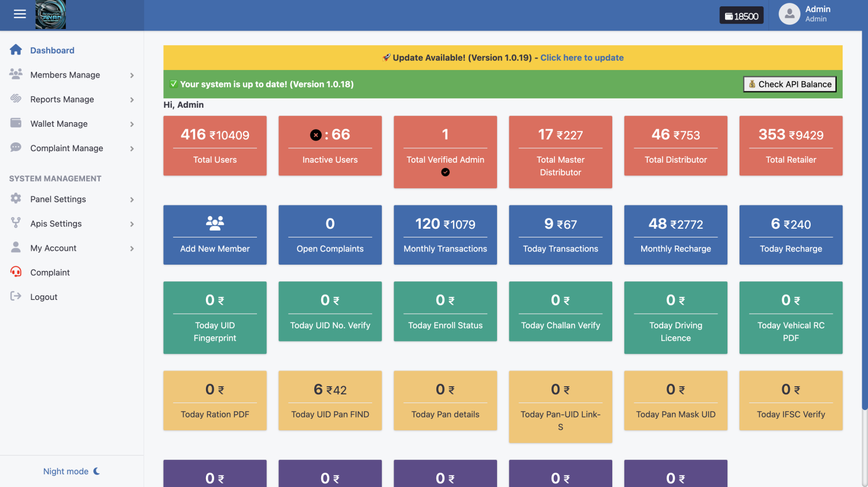
Task: Click the Check API Balance button
Action: [x=789, y=84]
